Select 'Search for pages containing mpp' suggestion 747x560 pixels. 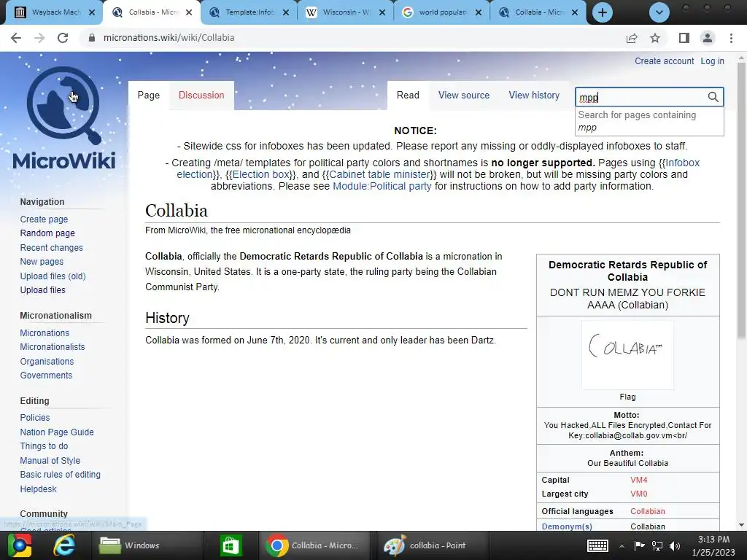pyautogui.click(x=649, y=121)
